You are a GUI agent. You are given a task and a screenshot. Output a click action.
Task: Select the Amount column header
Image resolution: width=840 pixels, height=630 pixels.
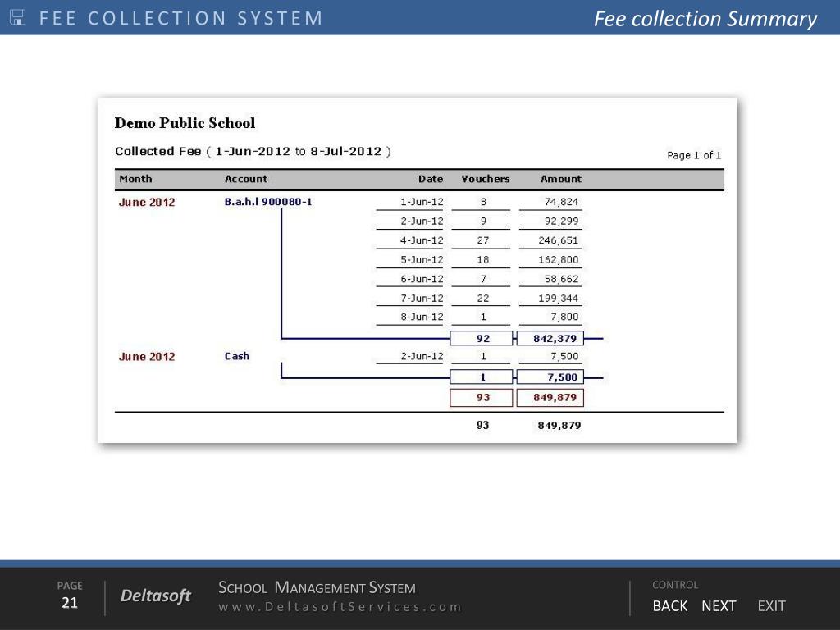(560, 179)
